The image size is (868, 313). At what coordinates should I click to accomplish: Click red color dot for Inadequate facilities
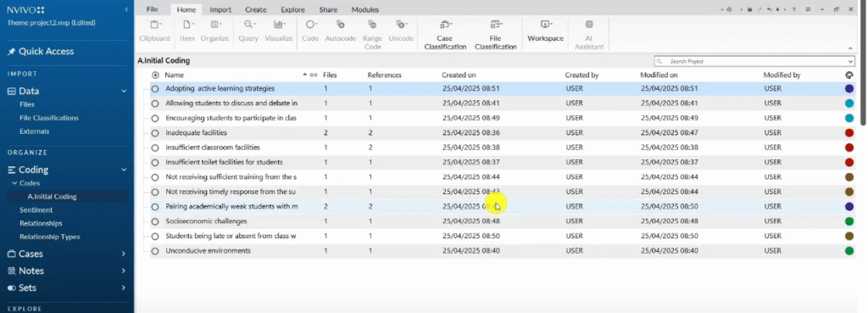[x=849, y=133]
